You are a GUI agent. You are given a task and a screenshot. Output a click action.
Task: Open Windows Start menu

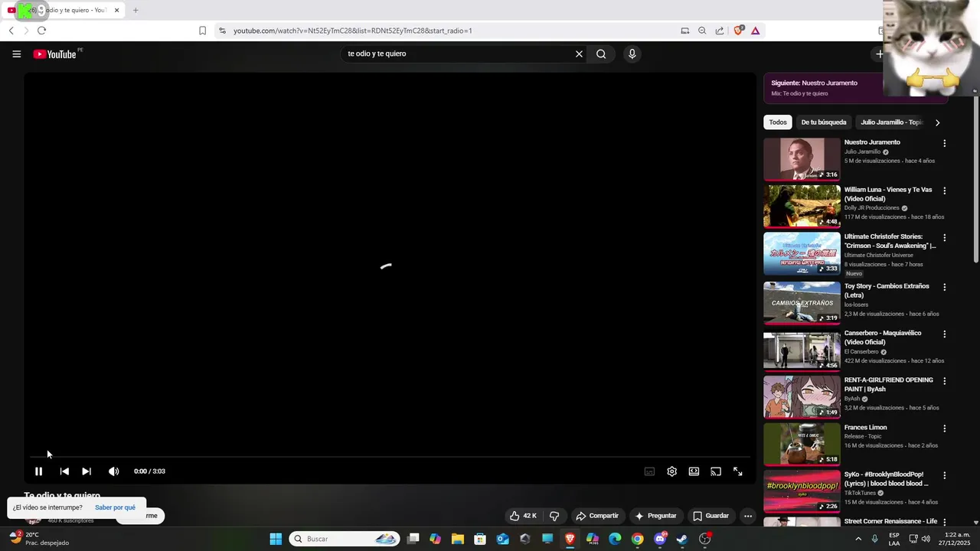click(x=276, y=539)
